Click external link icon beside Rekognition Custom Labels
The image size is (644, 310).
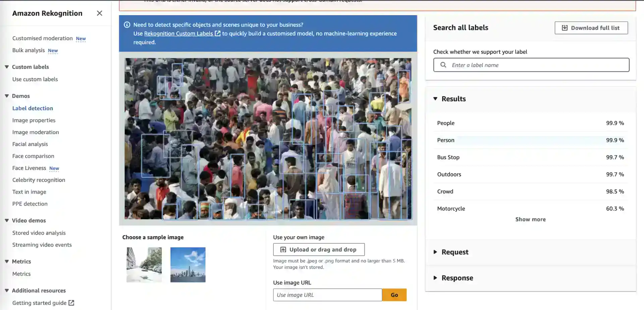tap(218, 34)
